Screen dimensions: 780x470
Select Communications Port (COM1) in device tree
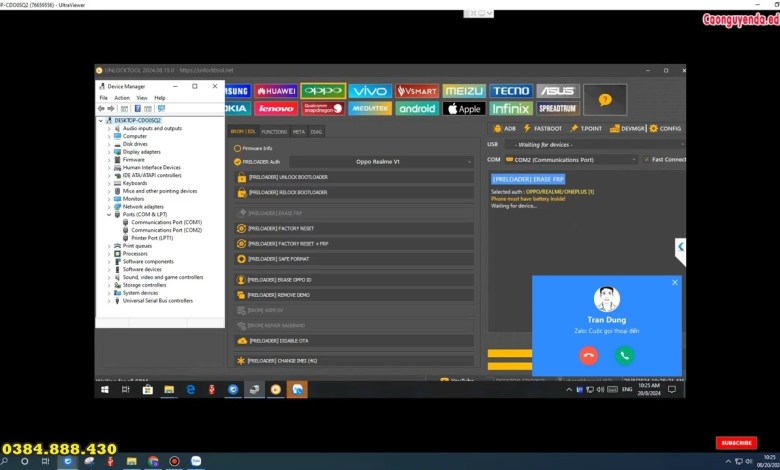(x=159, y=222)
